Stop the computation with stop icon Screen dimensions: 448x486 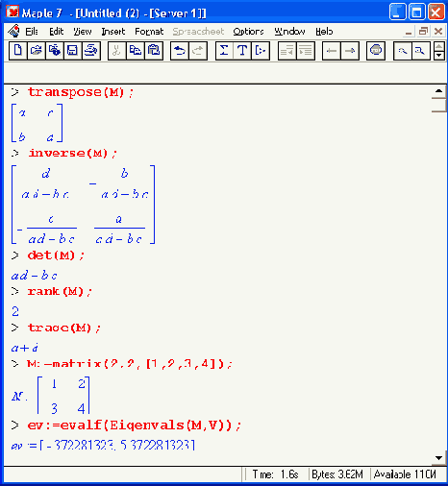click(x=376, y=51)
